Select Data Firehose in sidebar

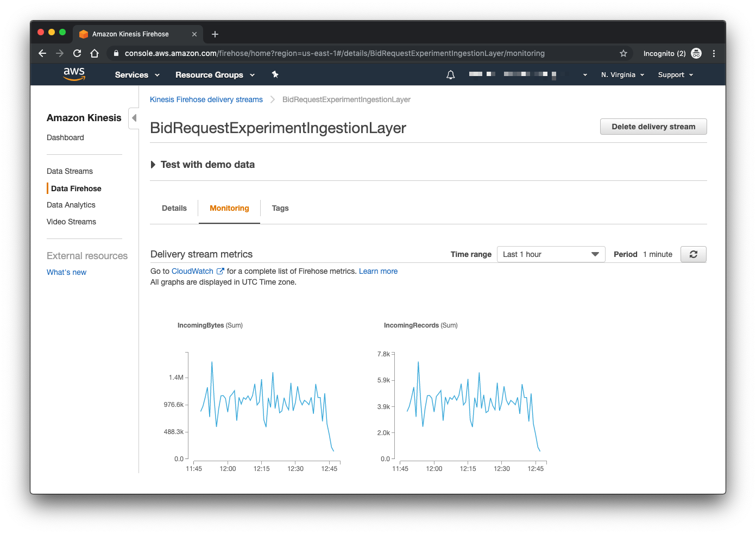tap(76, 189)
